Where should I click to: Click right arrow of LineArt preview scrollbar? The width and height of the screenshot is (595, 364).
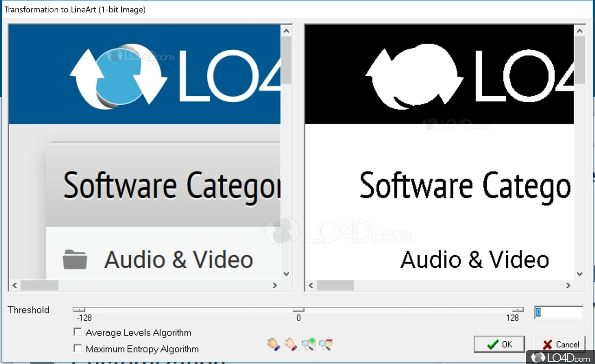[x=569, y=285]
